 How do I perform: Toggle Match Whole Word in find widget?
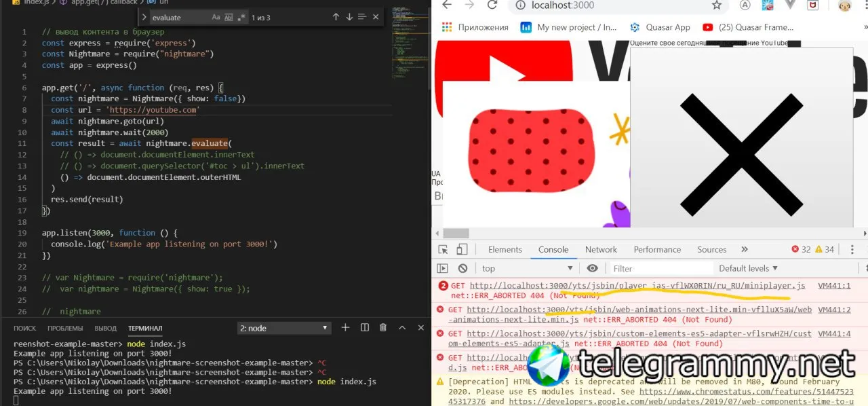coord(229,17)
